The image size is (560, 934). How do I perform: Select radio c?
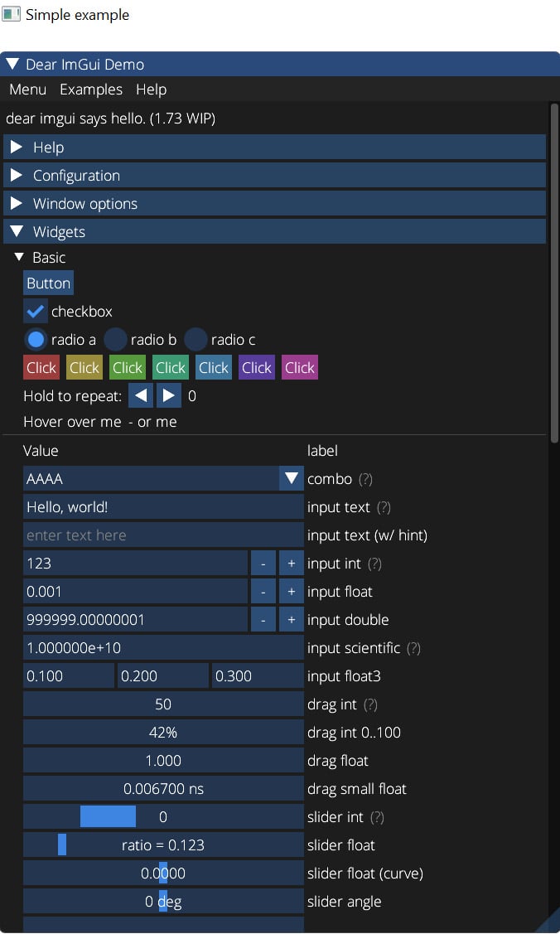coord(196,340)
